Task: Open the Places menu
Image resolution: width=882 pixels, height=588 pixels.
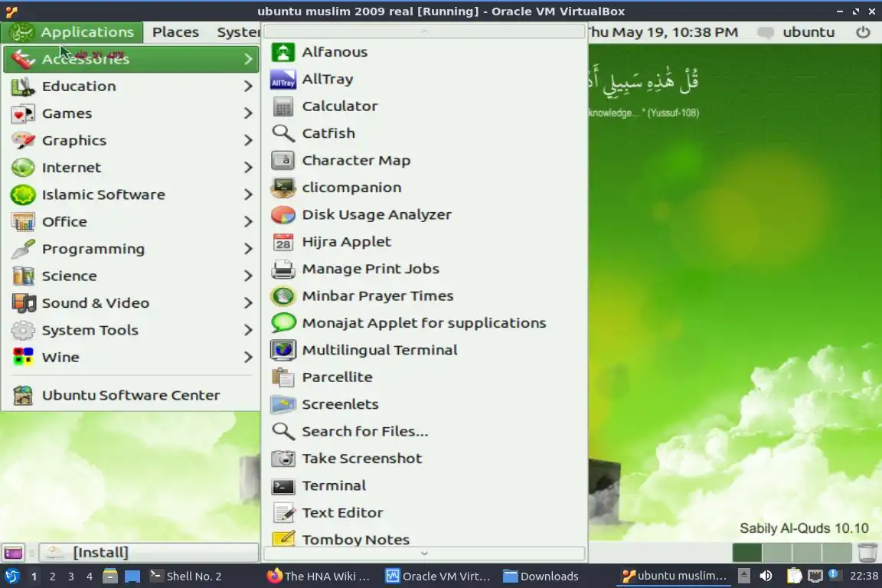Action: 175,32
